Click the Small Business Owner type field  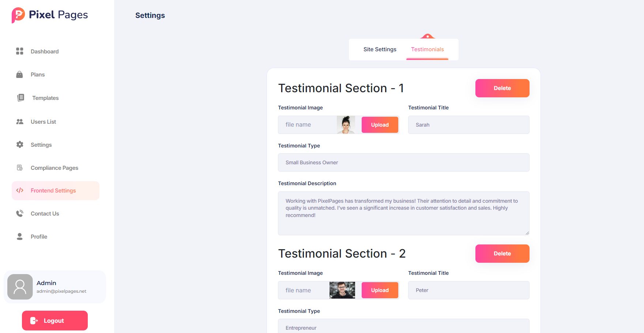[403, 162]
